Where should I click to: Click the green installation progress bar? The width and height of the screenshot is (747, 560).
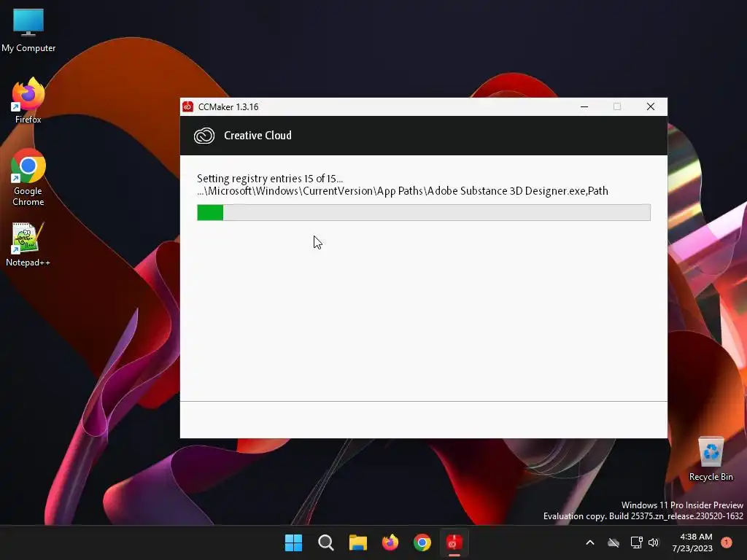click(424, 212)
